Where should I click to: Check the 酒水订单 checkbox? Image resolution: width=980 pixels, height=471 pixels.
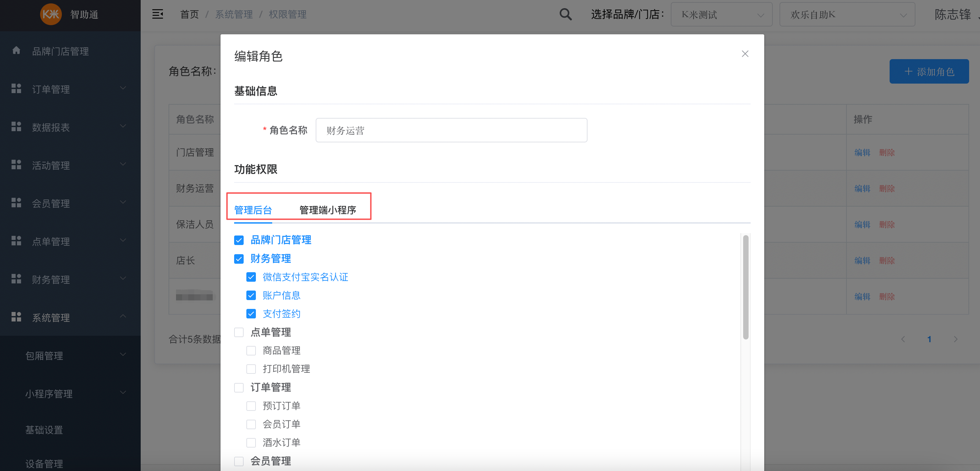pyautogui.click(x=251, y=443)
